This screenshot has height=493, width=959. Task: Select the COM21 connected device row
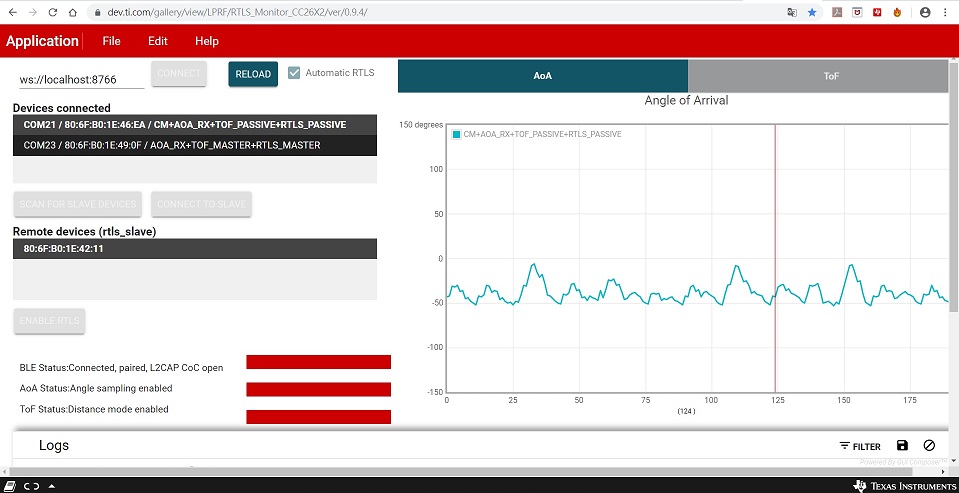click(194, 125)
